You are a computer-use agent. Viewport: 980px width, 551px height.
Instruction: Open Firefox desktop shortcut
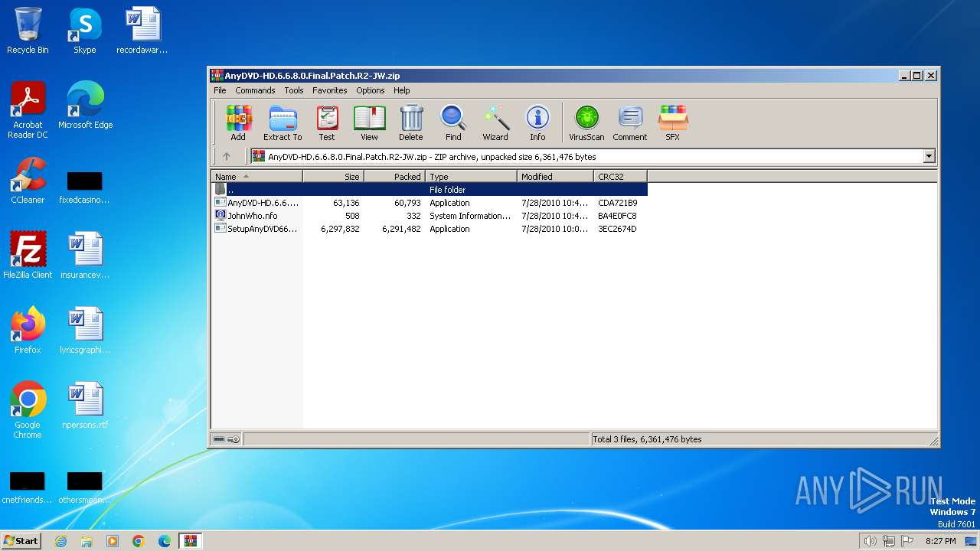(x=28, y=331)
